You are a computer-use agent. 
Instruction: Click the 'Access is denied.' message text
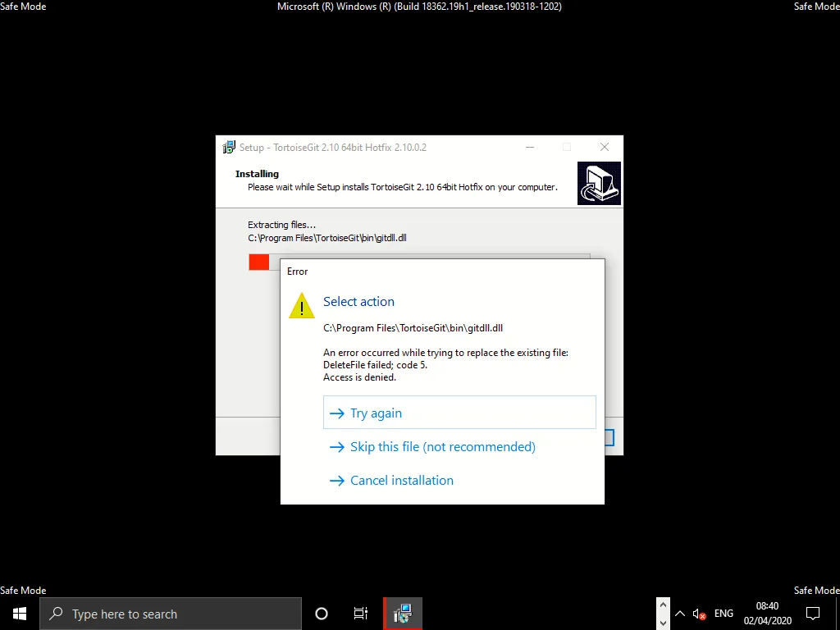tap(359, 377)
